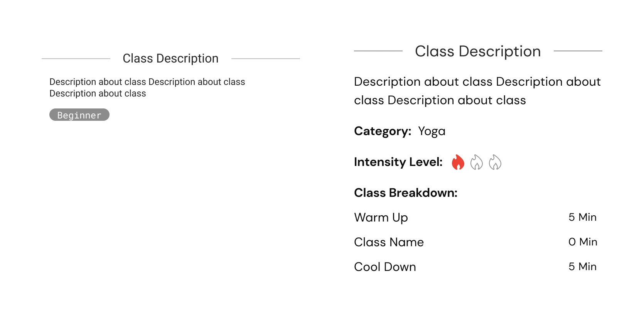The width and height of the screenshot is (644, 318).
Task: Click the divider line right of the left heading
Action: click(265, 59)
